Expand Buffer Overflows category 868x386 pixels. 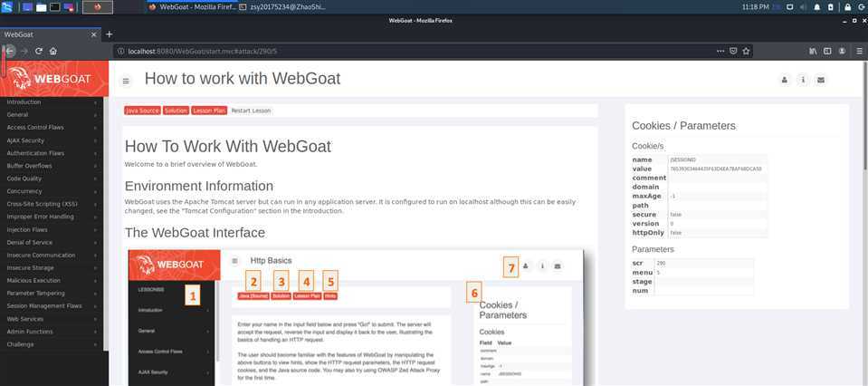coord(52,166)
